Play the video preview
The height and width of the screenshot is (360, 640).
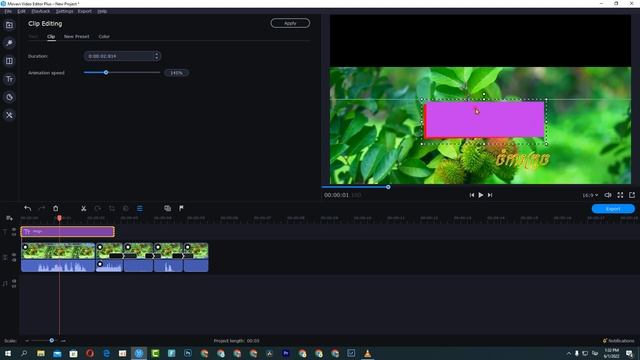(481, 195)
